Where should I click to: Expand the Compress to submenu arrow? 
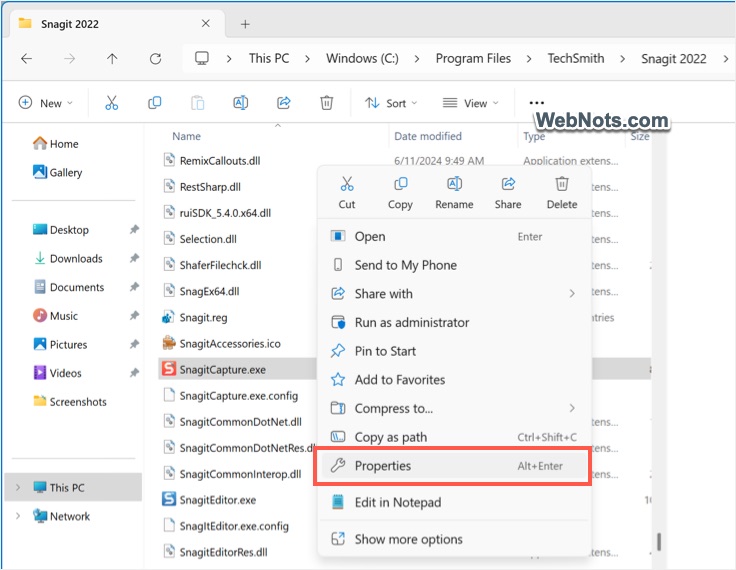[x=572, y=408]
